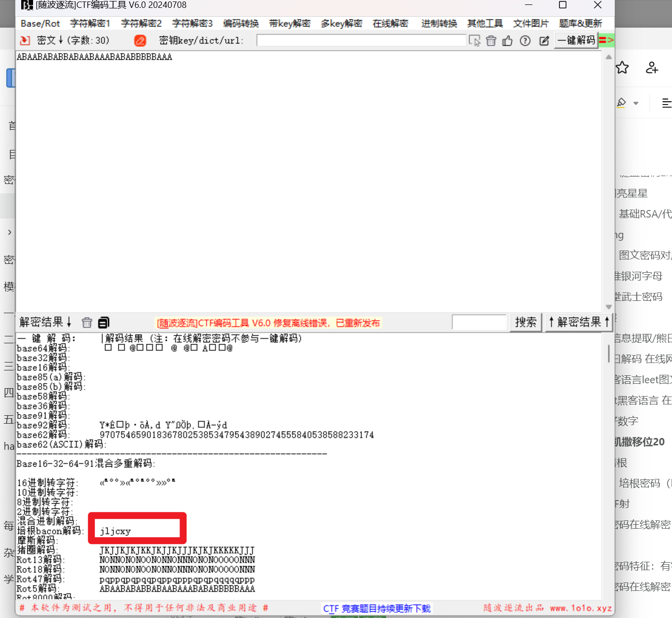Click 堂武士密码 item in the browser window
The image size is (672, 618).
638,297
